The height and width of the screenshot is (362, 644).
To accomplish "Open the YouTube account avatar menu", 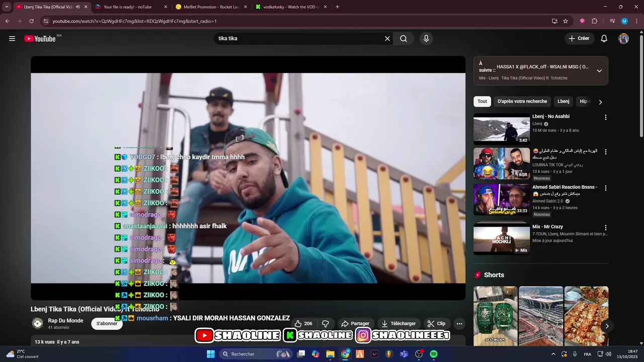I will (624, 39).
